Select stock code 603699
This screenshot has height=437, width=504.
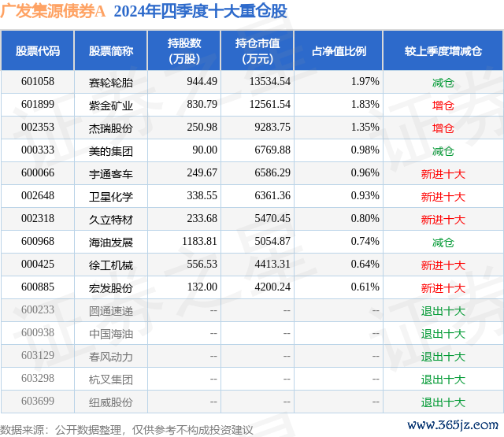(x=38, y=401)
